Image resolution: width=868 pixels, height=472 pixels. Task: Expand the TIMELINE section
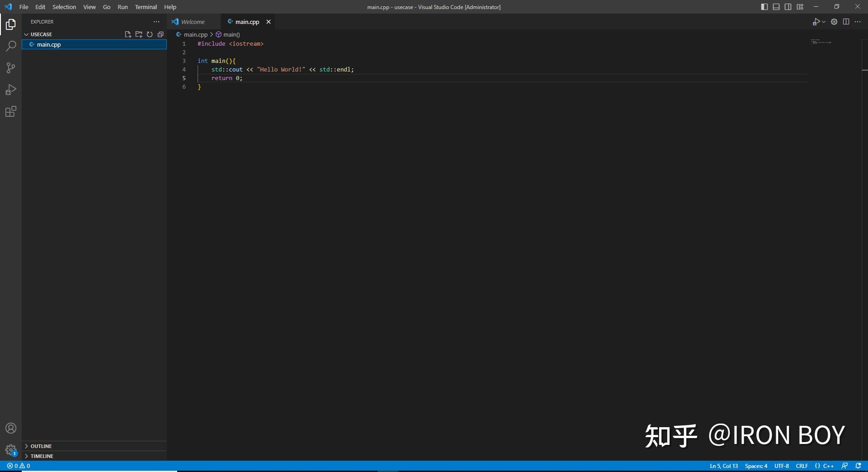click(42, 456)
